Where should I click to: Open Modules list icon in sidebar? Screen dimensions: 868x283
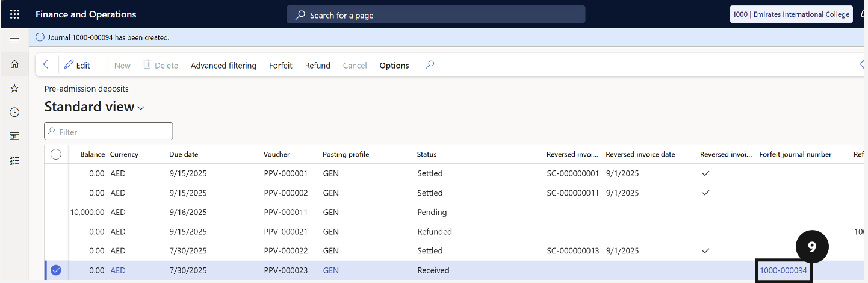[x=14, y=160]
